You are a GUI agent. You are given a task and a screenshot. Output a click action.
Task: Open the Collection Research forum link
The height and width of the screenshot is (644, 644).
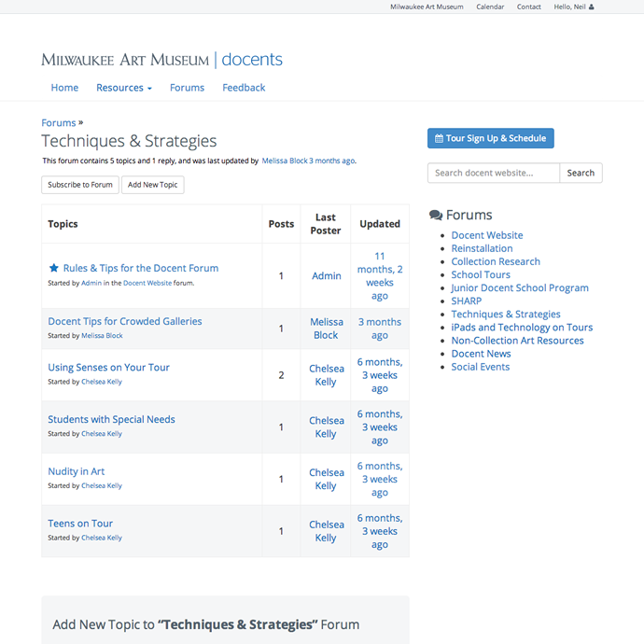(496, 261)
